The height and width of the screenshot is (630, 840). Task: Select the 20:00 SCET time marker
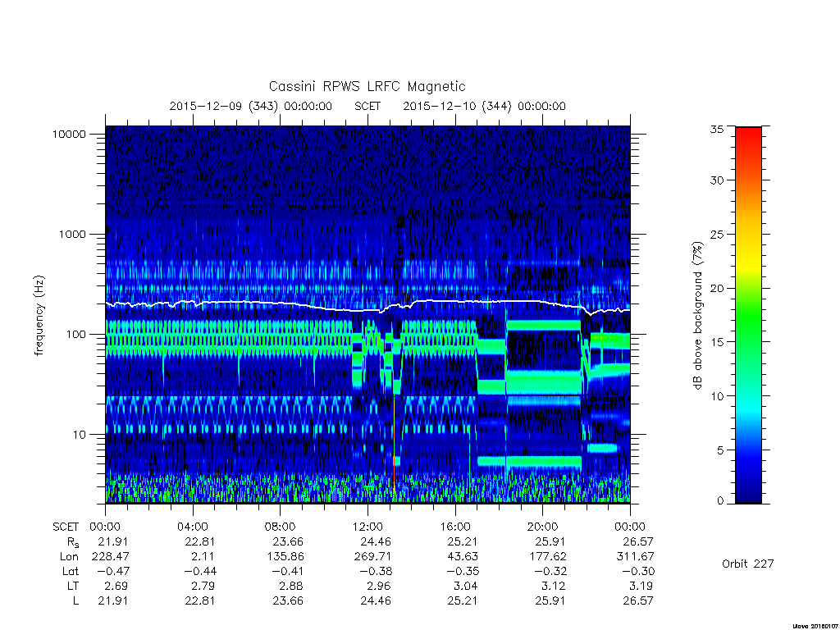pos(543,527)
